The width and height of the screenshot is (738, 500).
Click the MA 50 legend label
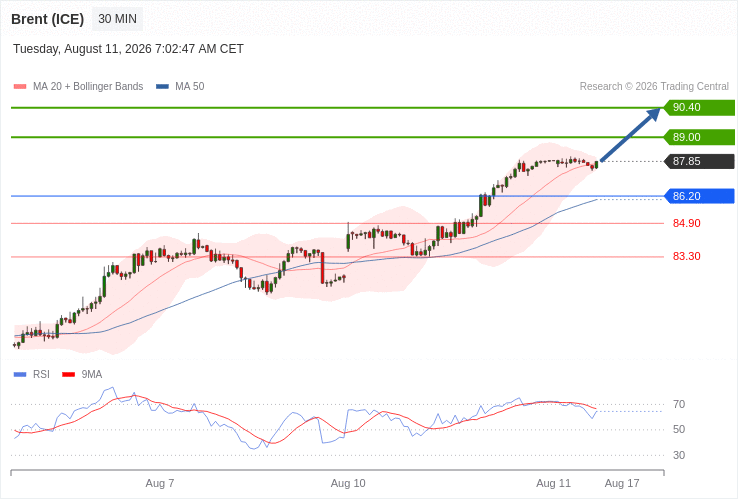point(190,87)
